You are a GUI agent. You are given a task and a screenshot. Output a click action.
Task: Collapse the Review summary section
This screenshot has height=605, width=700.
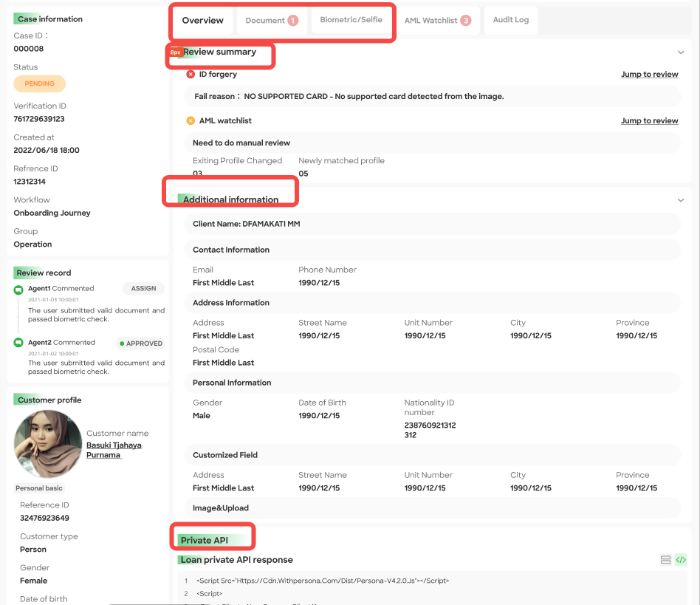click(681, 52)
